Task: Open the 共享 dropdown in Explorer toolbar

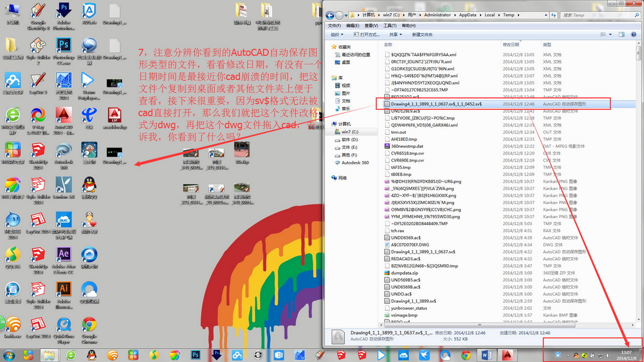Action: [x=396, y=34]
